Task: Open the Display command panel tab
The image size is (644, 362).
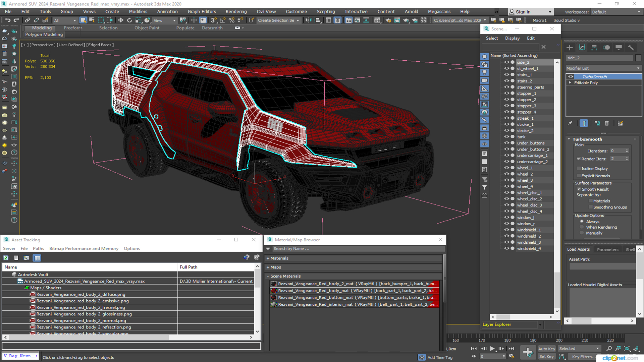Action: click(619, 48)
